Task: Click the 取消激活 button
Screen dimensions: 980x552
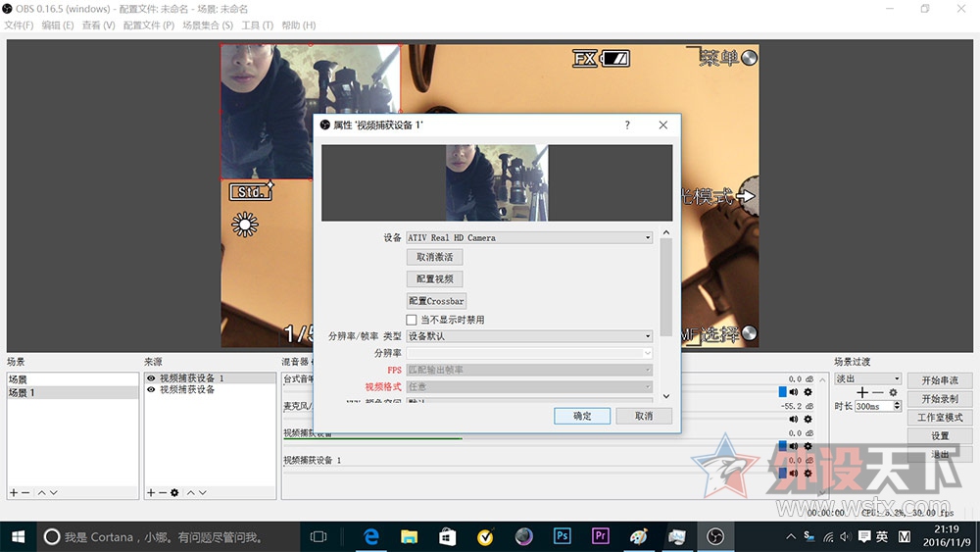Action: coord(435,257)
